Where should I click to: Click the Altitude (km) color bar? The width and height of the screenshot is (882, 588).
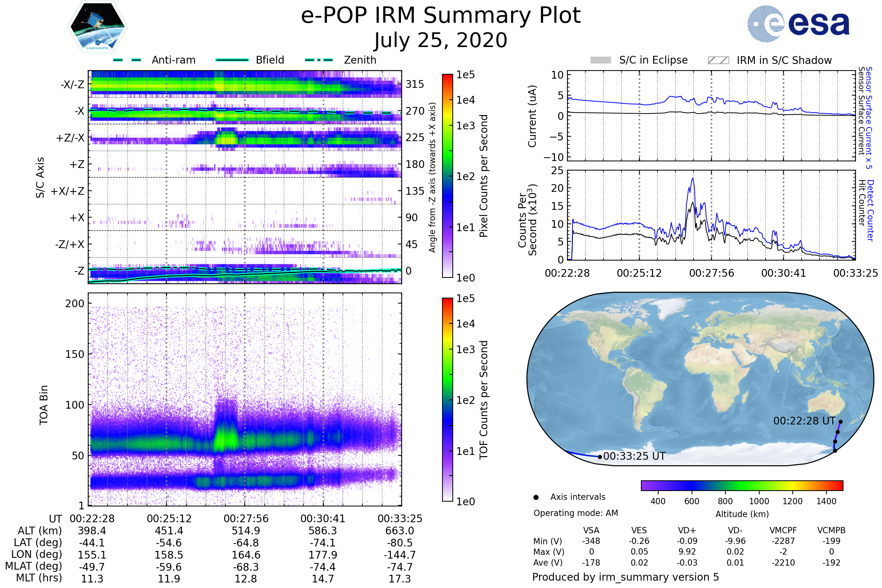(x=742, y=485)
